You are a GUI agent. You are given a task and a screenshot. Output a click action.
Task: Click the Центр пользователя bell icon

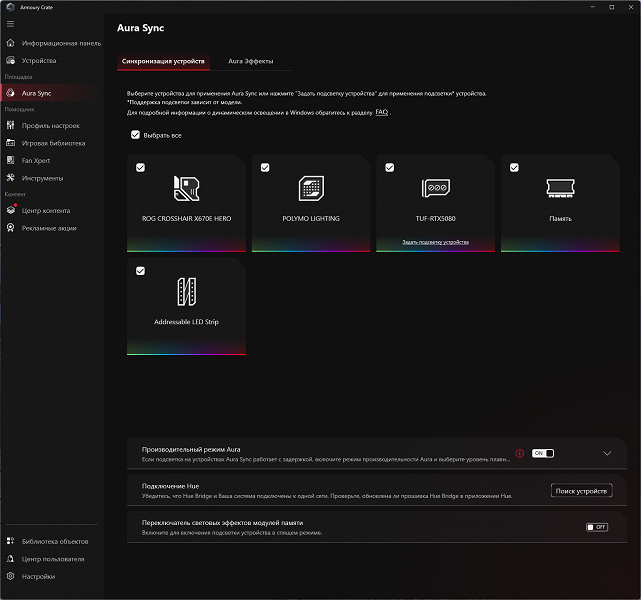click(x=11, y=559)
